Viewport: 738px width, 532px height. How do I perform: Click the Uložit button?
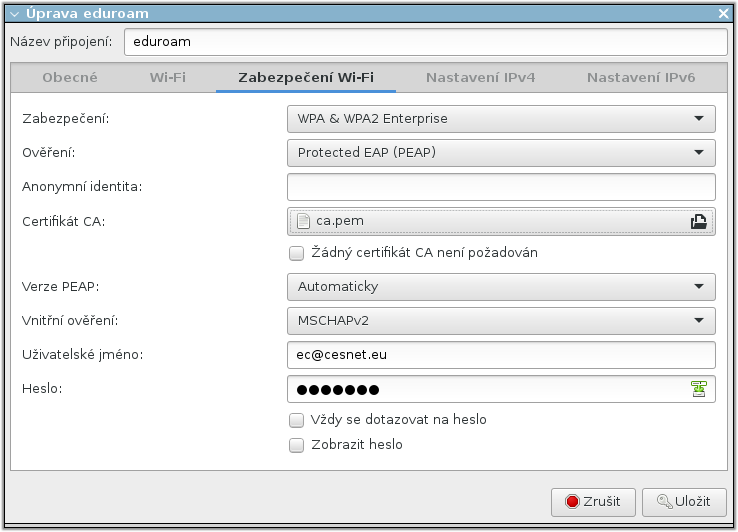pos(684,502)
